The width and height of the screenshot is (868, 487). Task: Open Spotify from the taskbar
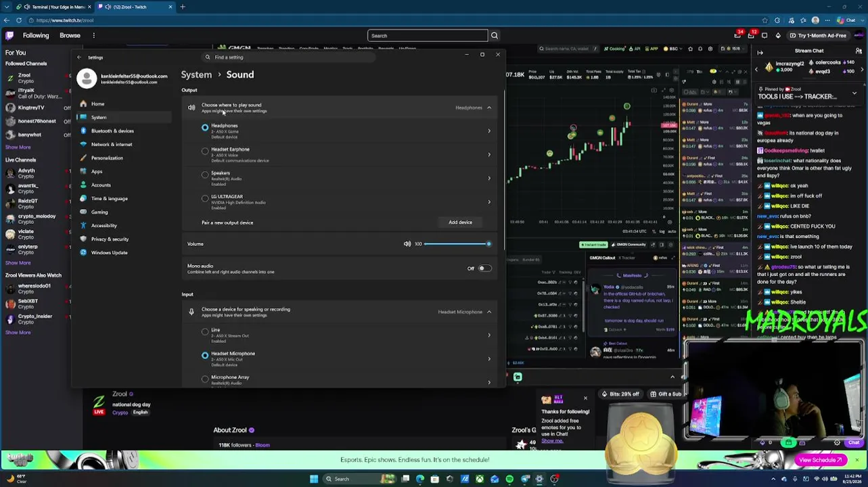click(509, 479)
